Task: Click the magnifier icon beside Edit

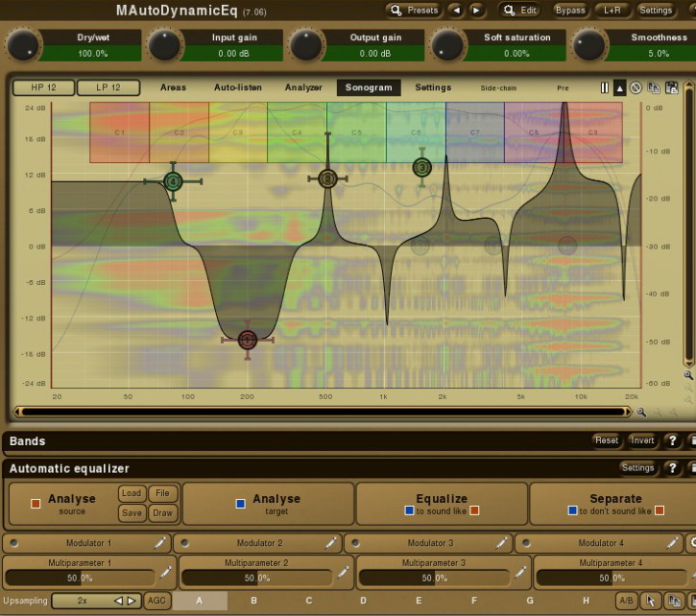Action: 509,10
